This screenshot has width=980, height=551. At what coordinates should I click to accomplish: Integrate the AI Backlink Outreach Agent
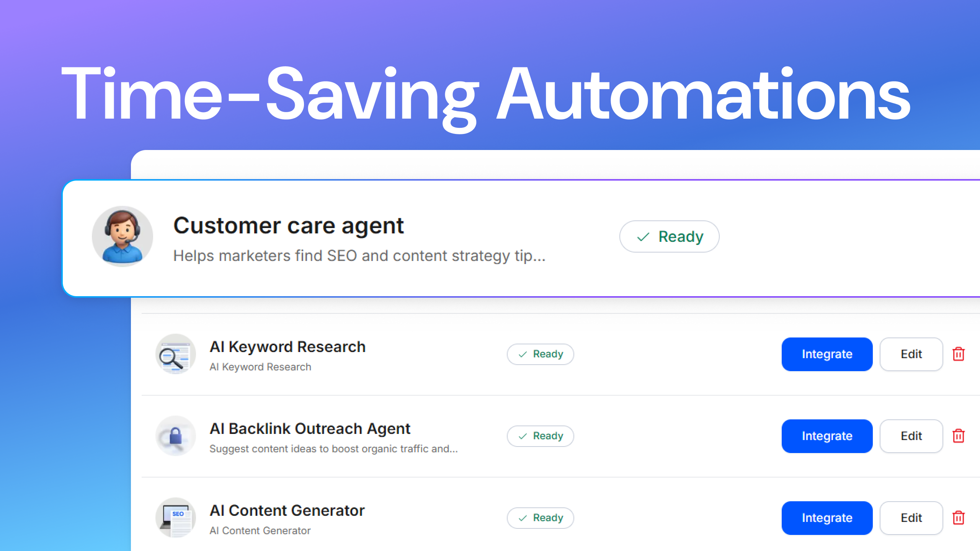pos(827,436)
